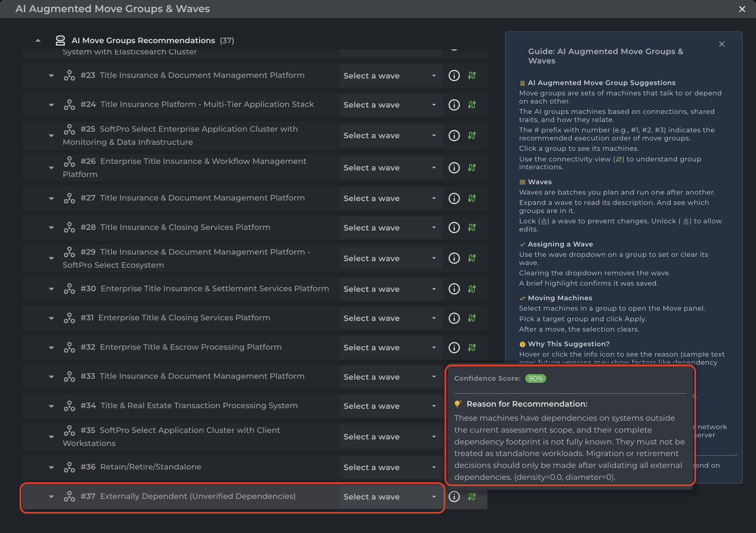Image resolution: width=756 pixels, height=533 pixels.
Task: Collapse AI Move Groups Recommendations section
Action: (x=38, y=41)
